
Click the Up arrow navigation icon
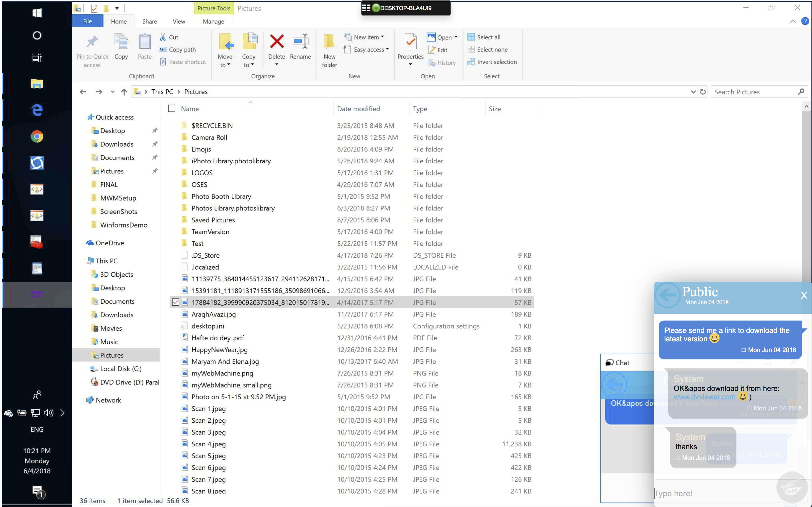coord(124,92)
